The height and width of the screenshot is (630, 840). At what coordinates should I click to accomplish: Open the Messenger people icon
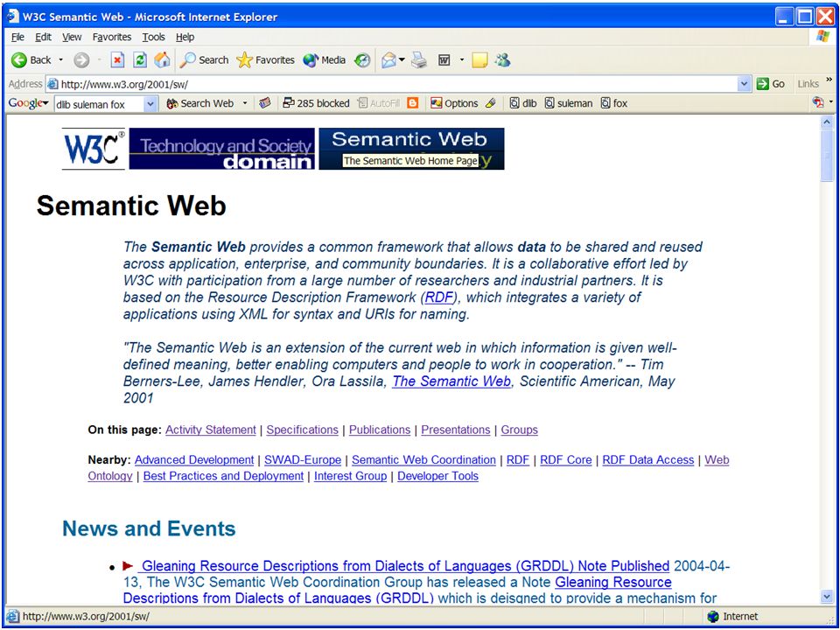tap(502, 60)
